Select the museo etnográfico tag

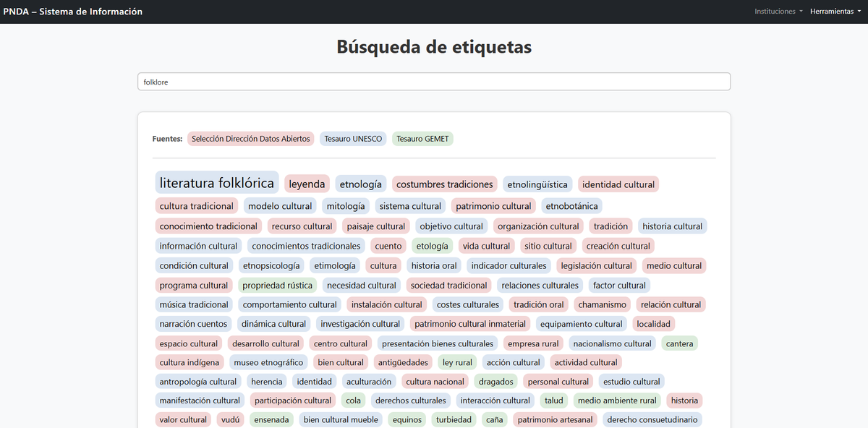pos(268,362)
